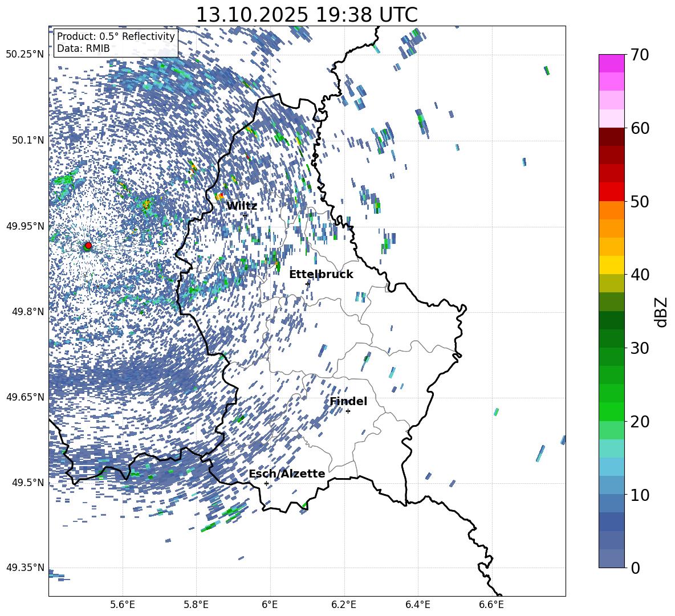Click the 49.65°N latitude label

coord(25,397)
